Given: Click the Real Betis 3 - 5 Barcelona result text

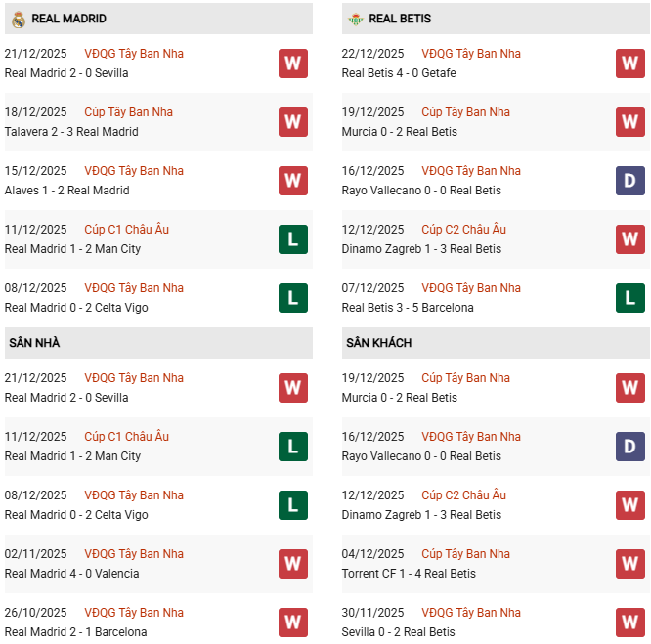Looking at the screenshot, I should [408, 308].
